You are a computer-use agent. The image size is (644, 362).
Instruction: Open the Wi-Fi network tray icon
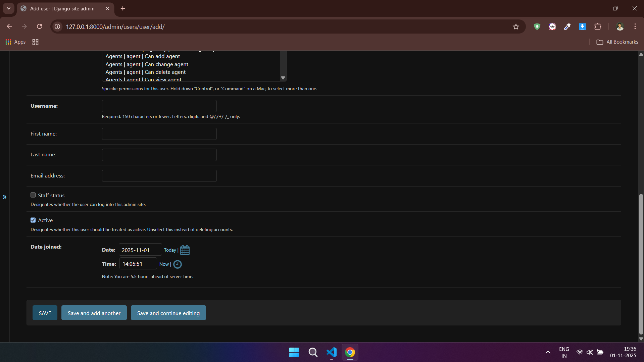(x=580, y=352)
